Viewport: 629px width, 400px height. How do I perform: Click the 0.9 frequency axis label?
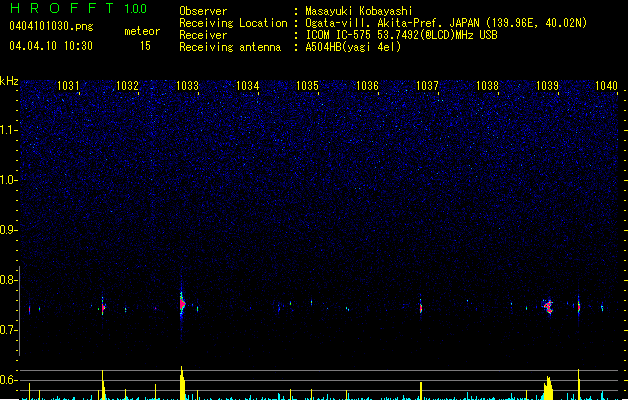(9, 230)
